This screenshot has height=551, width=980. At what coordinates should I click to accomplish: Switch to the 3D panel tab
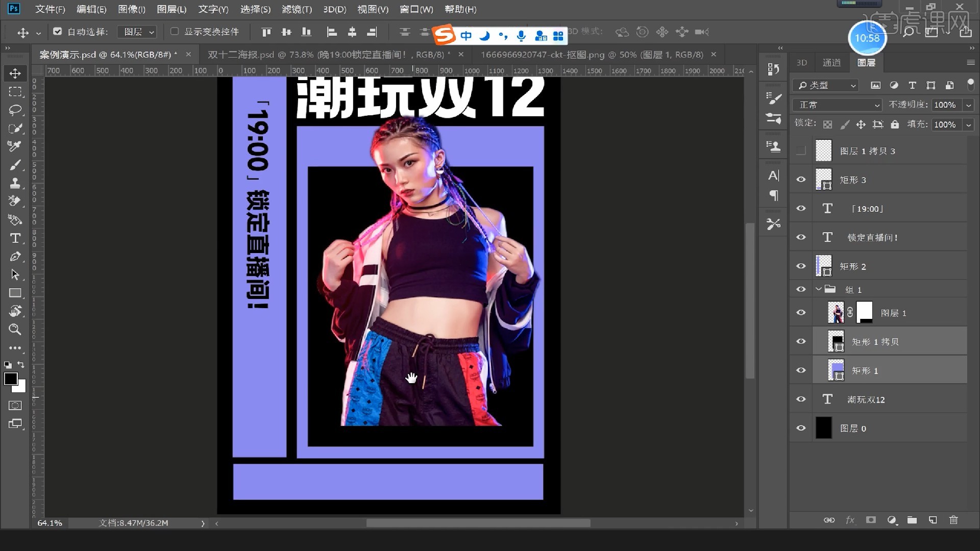coord(802,62)
